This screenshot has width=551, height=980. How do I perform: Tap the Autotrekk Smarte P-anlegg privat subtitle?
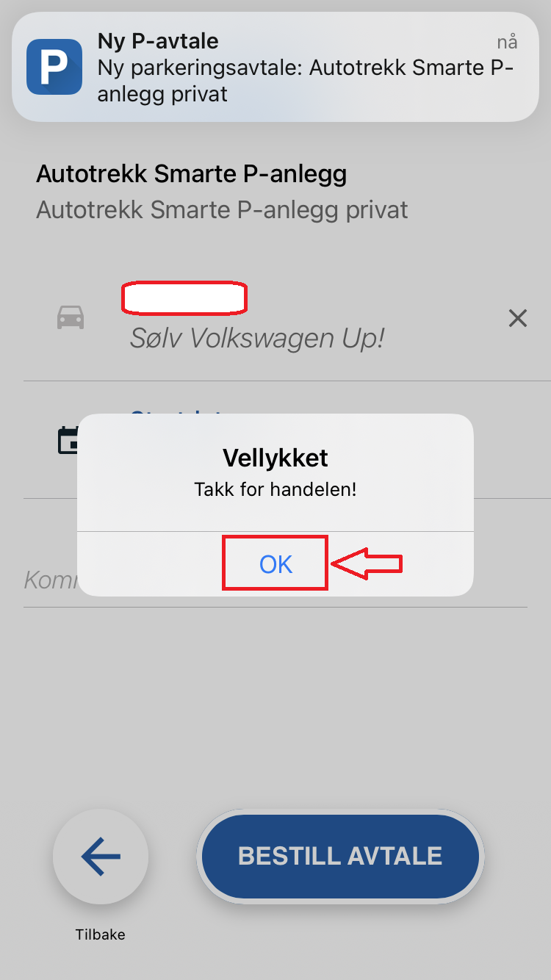[222, 210]
